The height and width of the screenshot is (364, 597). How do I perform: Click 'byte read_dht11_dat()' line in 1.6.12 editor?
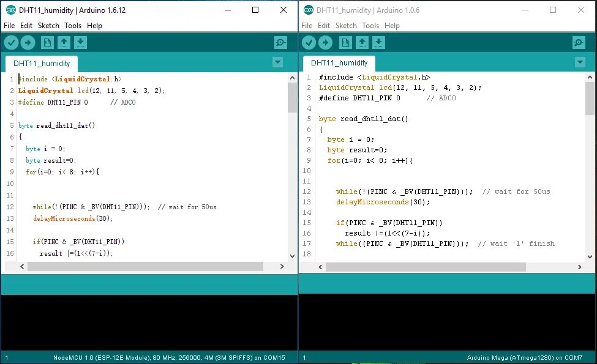[57, 125]
